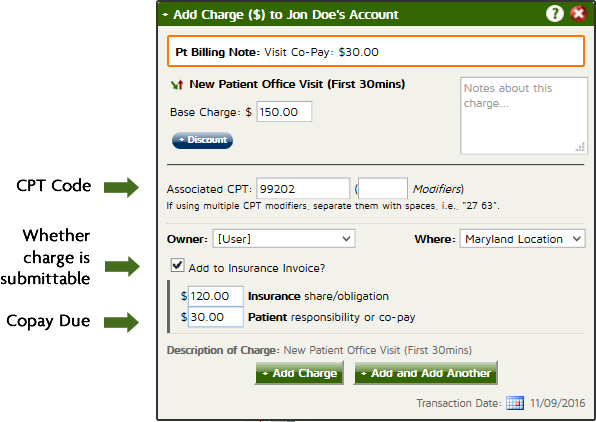Click the Description of Charge text
Image resolution: width=596 pixels, height=422 pixels.
coord(319,350)
